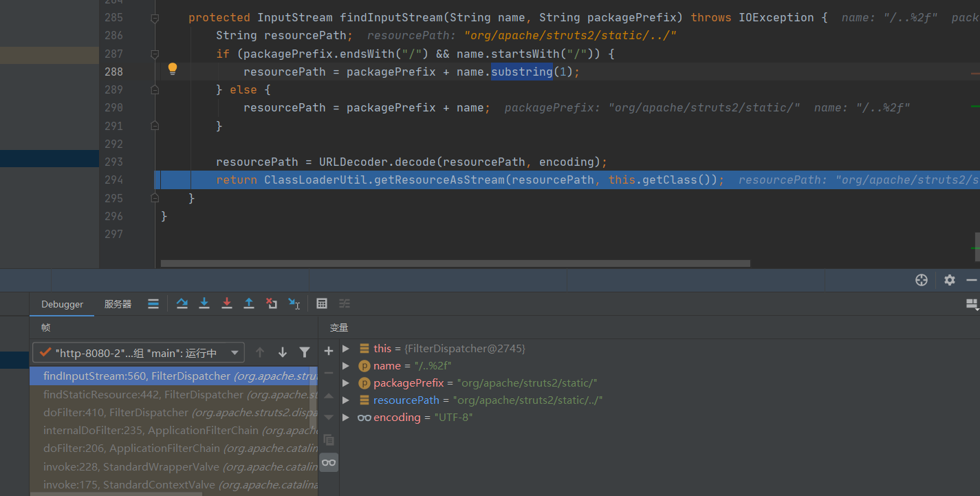Click the 变量 panel header
This screenshot has width=980, height=496.
[x=339, y=328]
